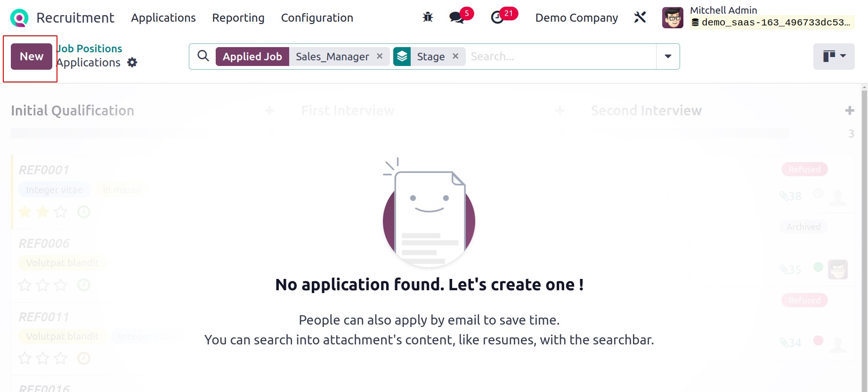Screen dimensions: 868x392
Task: Open the Configuration menu
Action: pyautogui.click(x=317, y=18)
